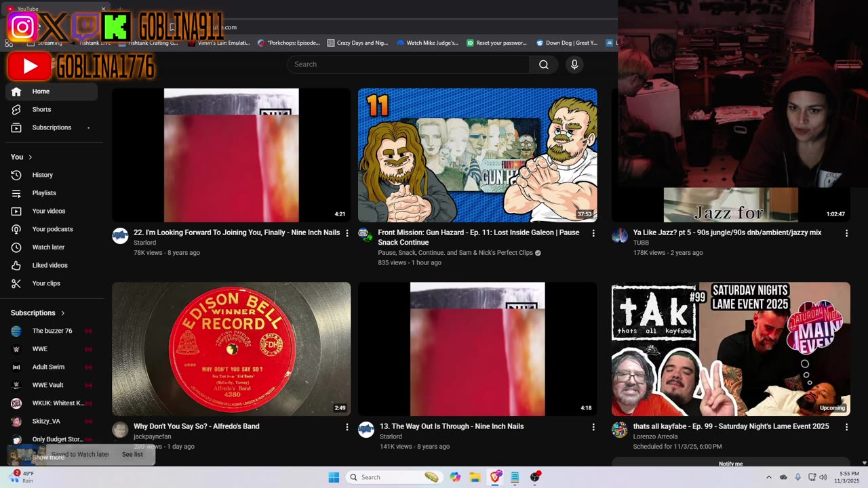Open Only Budget Stor... subscription

pos(52,439)
